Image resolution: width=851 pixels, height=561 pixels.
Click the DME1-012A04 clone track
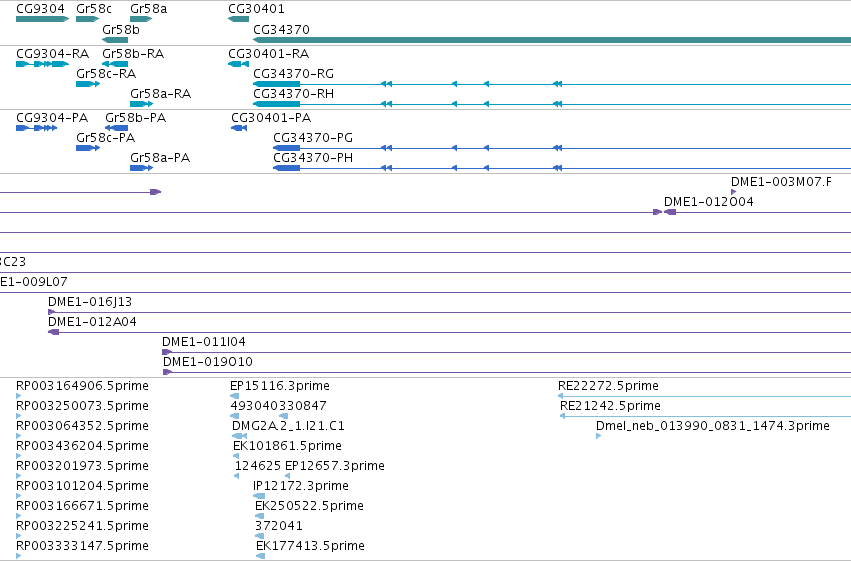(449, 332)
